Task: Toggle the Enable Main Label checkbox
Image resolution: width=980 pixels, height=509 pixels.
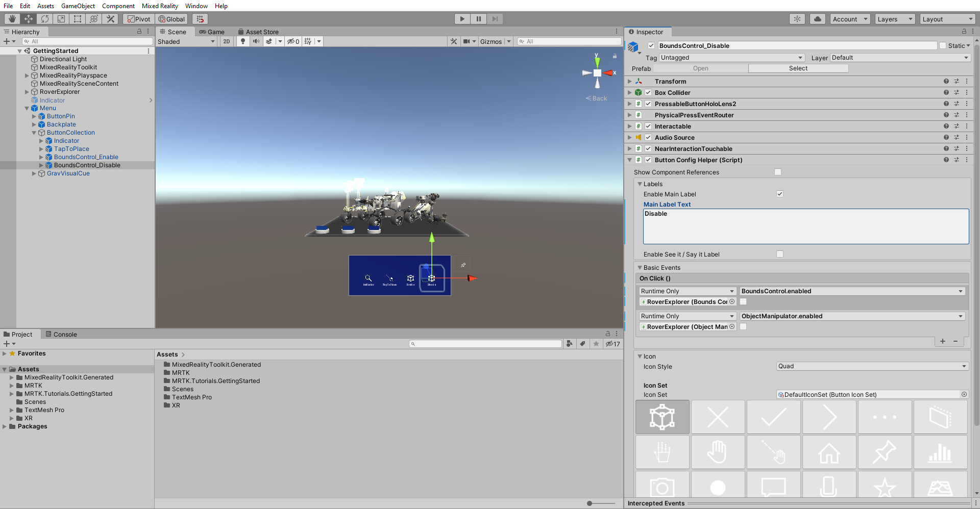Action: [x=779, y=194]
